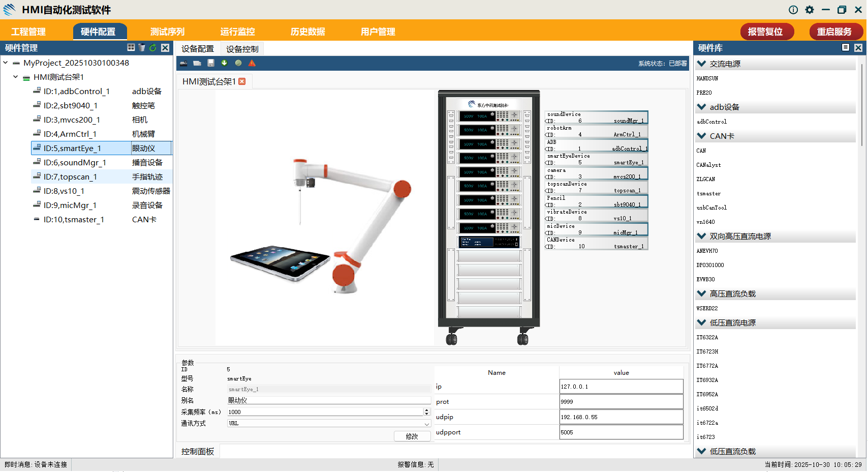
Task: Click the 修改 button
Action: pyautogui.click(x=412, y=436)
